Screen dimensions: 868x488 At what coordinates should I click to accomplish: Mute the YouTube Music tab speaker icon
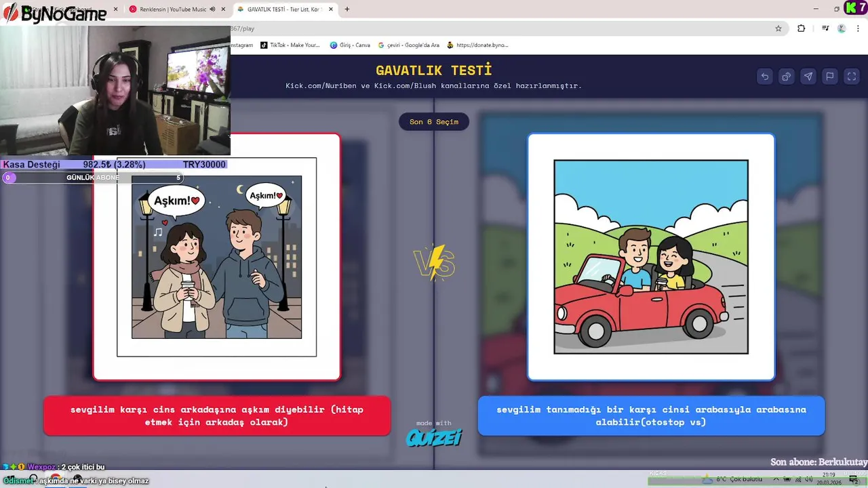212,9
